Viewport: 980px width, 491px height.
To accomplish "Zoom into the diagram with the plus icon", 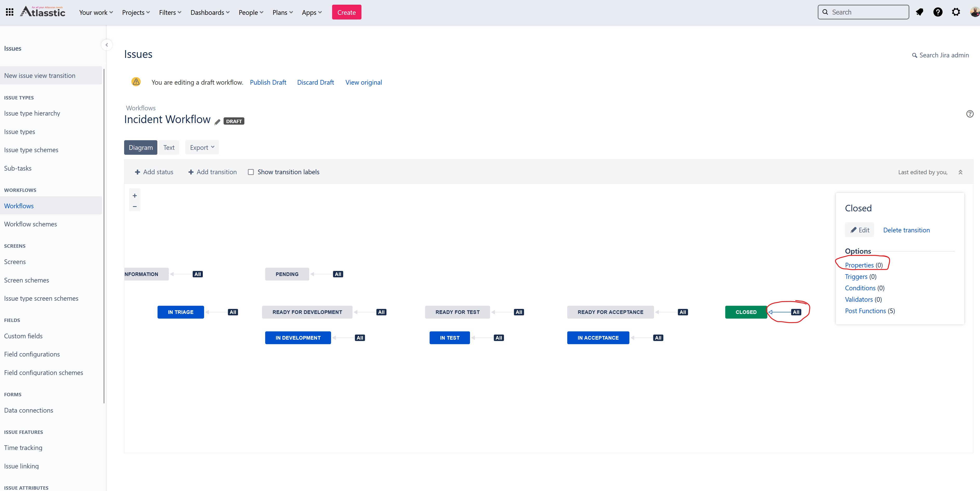I will 135,195.
